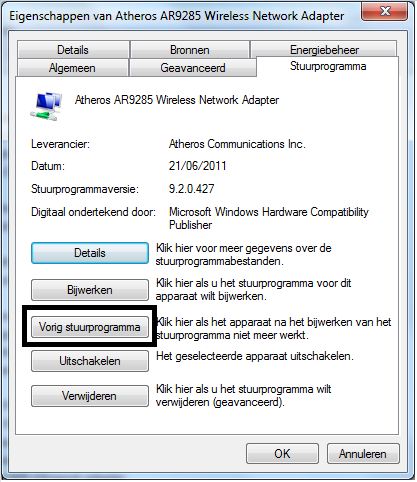Disable the device with Uitschakelen
The width and height of the screenshot is (417, 482).
(90, 361)
